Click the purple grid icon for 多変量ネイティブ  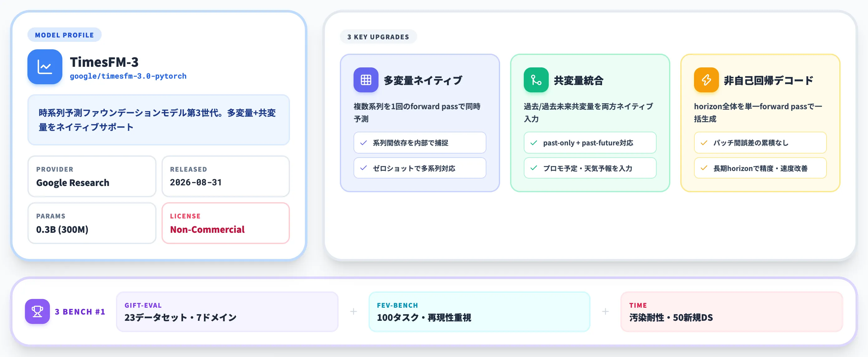[366, 80]
